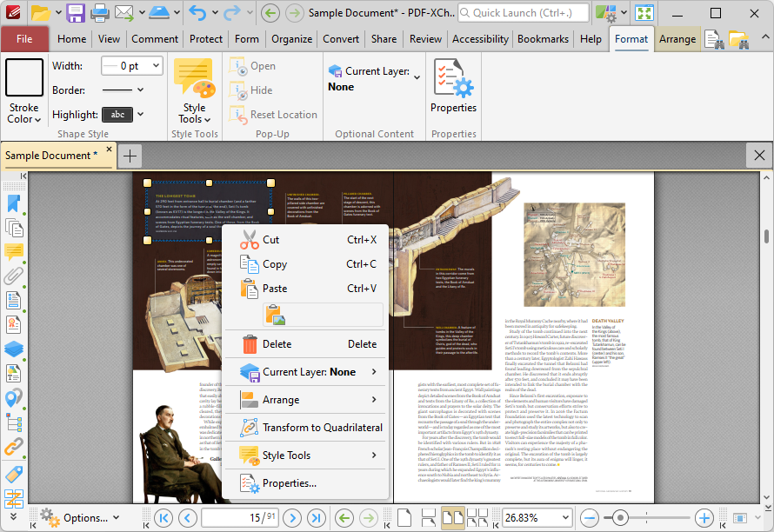Expand the Highlight mode dropdown arrow
The height and width of the screenshot is (532, 774).
141,115
